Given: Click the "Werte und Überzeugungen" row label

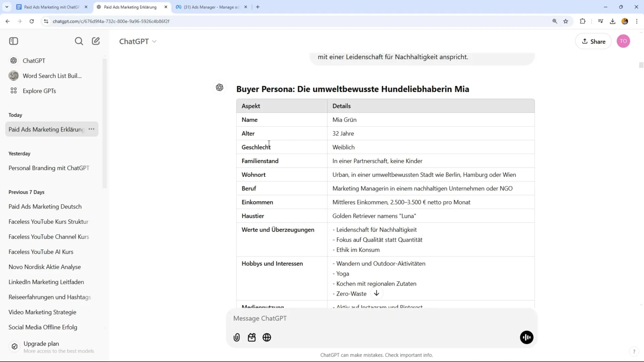Looking at the screenshot, I should [x=278, y=230].
